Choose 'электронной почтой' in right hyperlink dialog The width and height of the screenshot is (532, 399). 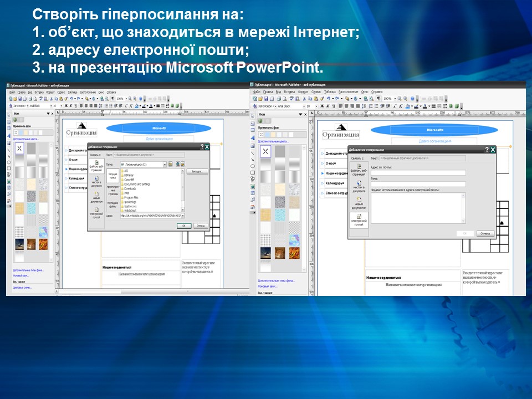(x=359, y=220)
